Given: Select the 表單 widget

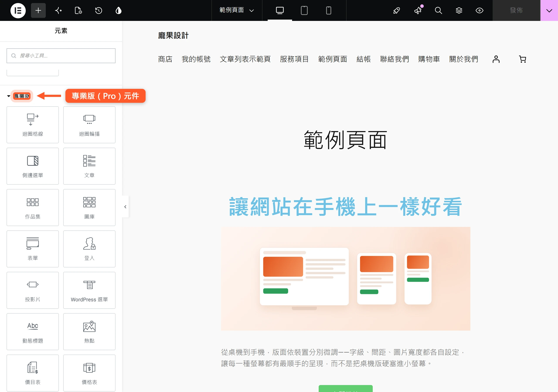Looking at the screenshot, I should [32, 249].
